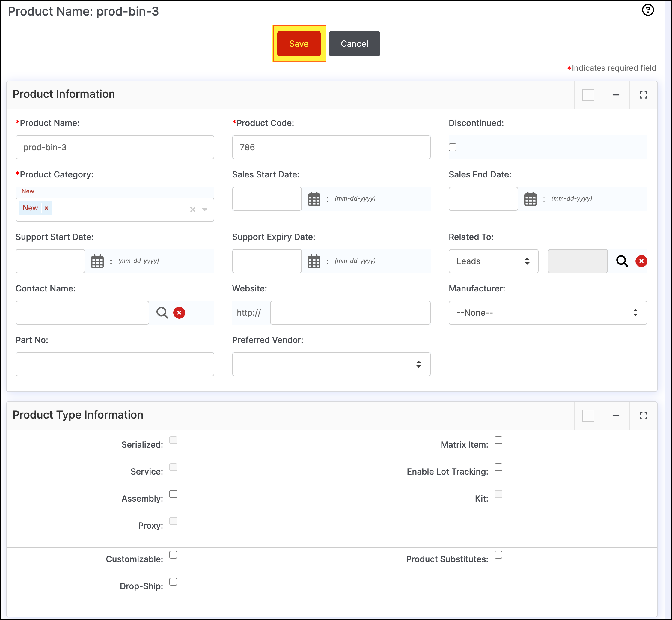
Task: Check the Kit checkbox
Action: tap(499, 494)
